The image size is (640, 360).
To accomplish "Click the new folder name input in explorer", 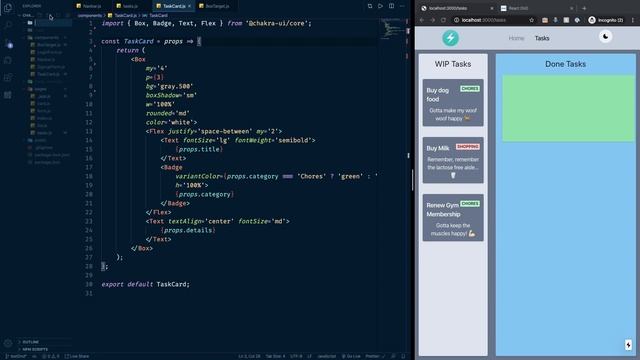I will click(53, 23).
